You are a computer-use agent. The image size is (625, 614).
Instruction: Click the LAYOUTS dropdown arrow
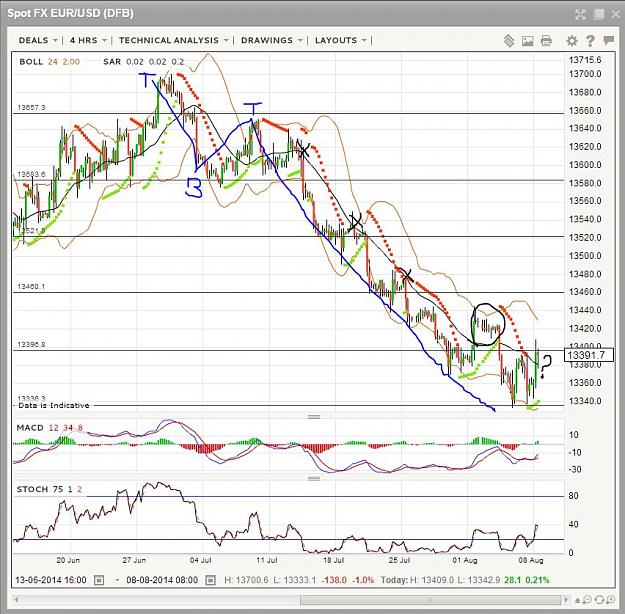coord(364,41)
